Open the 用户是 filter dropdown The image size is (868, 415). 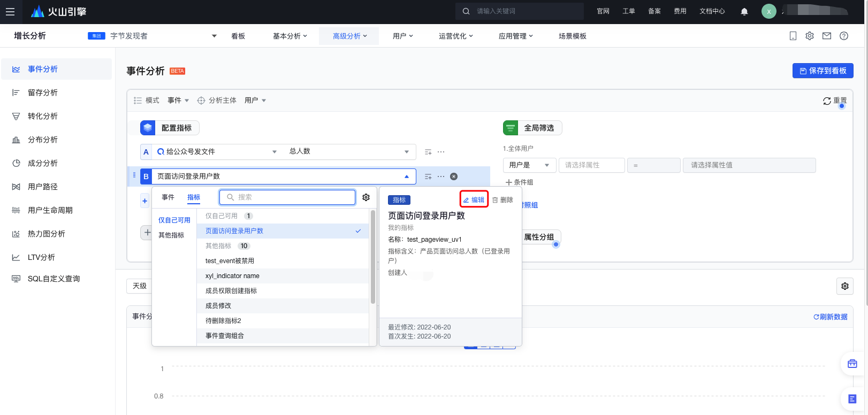[529, 165]
